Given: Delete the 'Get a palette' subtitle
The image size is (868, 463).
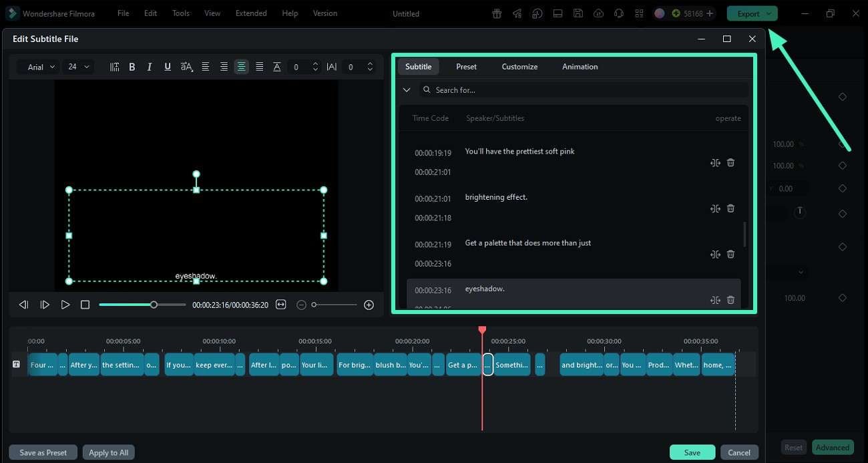Looking at the screenshot, I should pos(730,254).
